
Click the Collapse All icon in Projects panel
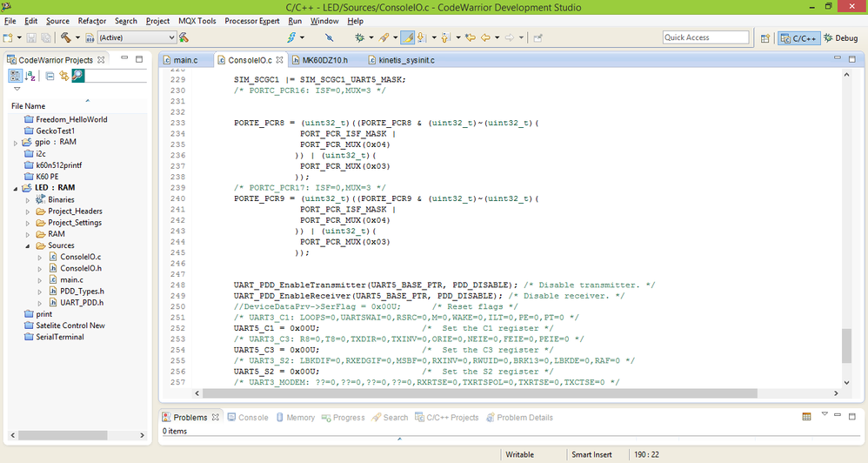point(50,76)
